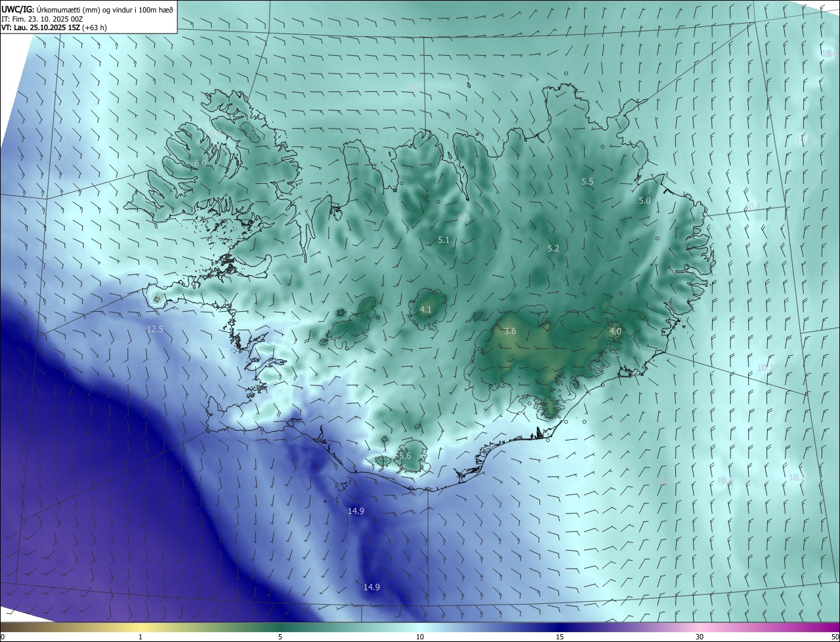Viewport: 840px width, 642px height.
Task: Click the 4.0 value on eastern Vatnajökull
Action: tap(615, 332)
